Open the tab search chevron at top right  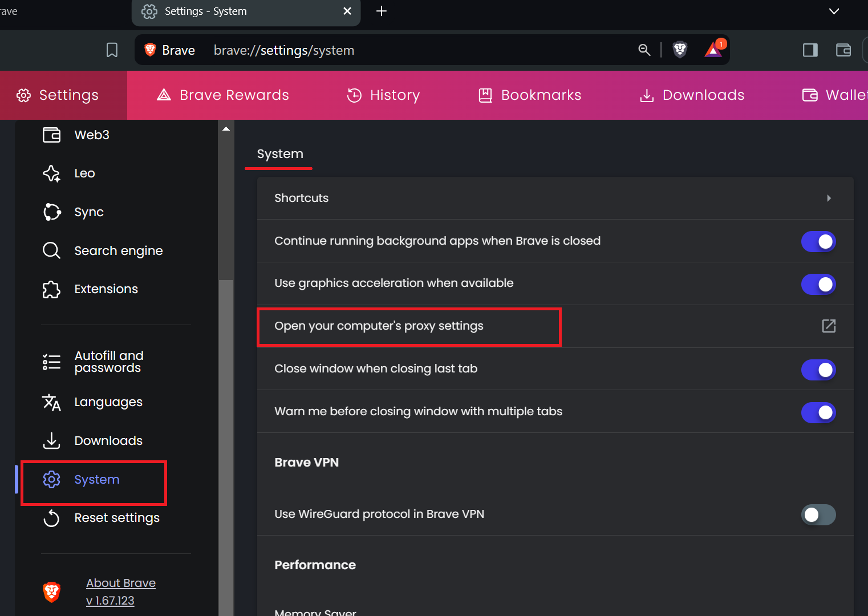click(x=834, y=11)
